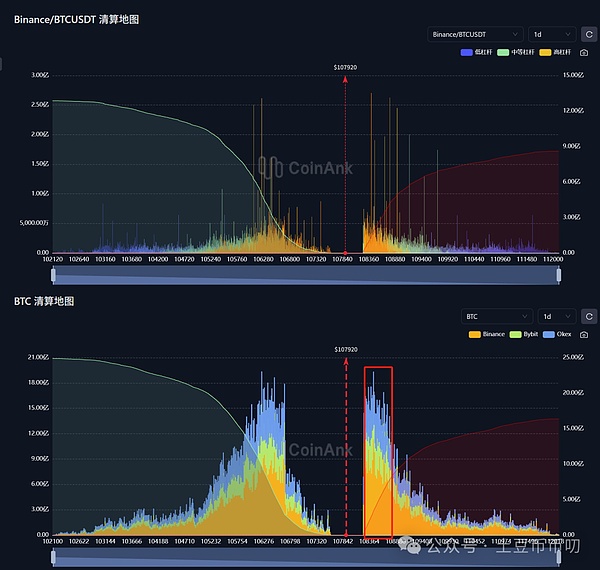Toggle 中等杠杆 medium leverage legend series
The width and height of the screenshot is (600, 570).
pos(516,52)
